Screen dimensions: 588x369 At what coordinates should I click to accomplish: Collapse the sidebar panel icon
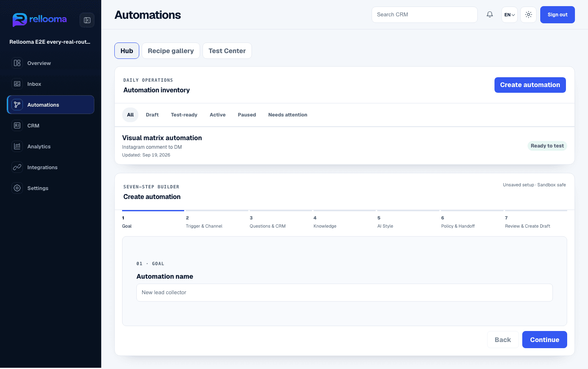click(x=87, y=20)
